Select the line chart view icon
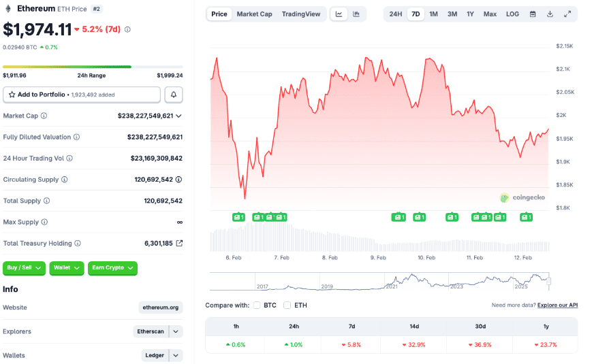592x364 pixels. tap(339, 14)
